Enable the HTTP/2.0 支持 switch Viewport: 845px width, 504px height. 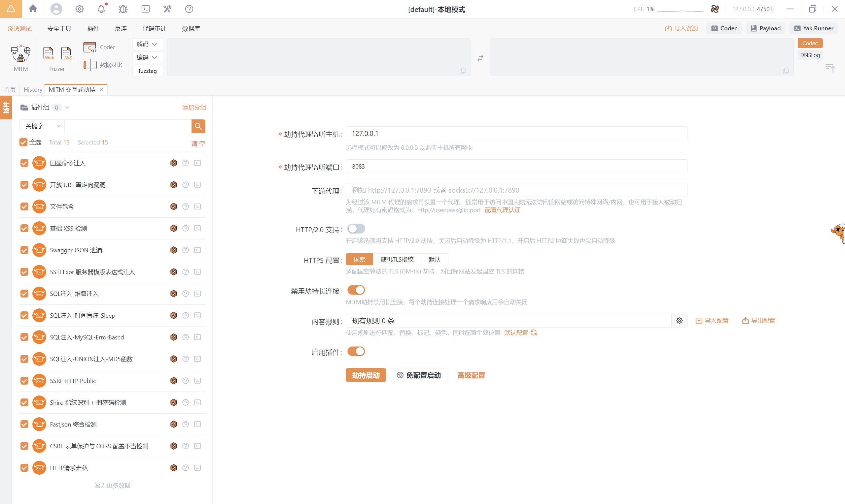[x=356, y=229]
